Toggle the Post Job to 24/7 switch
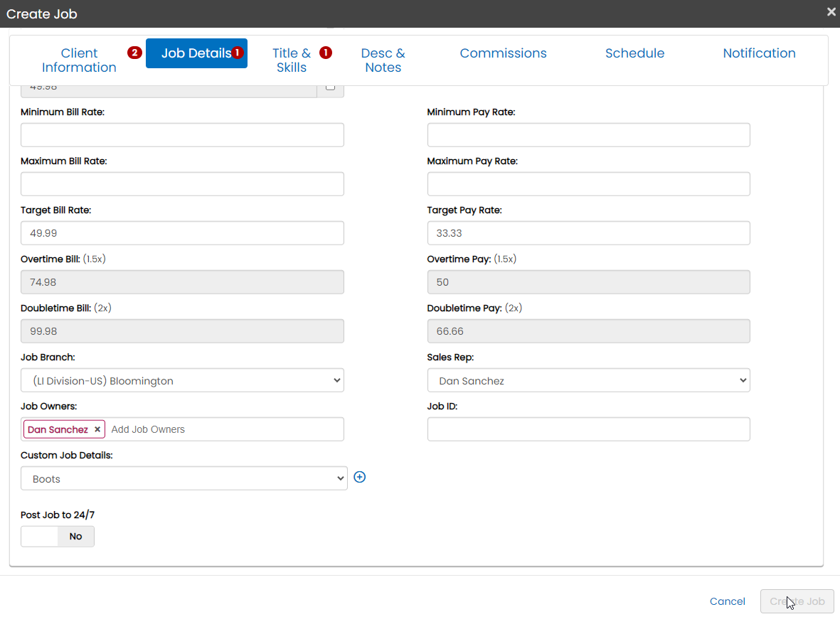Viewport: 840px width, 629px height. pos(58,537)
